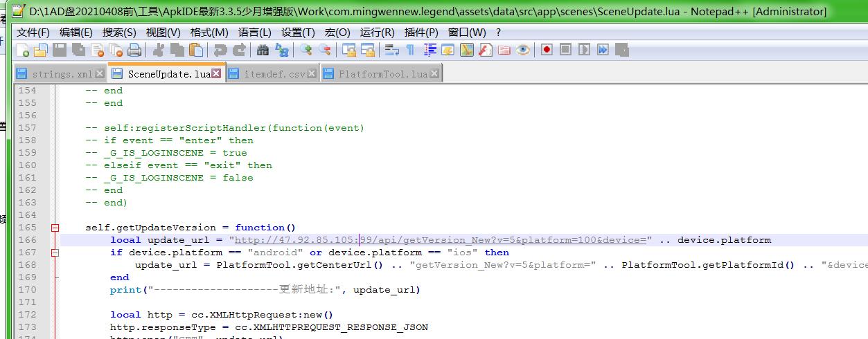Screen dimensions: 868x339
Task: Open the 插件(P) plugins menu
Action: click(420, 33)
